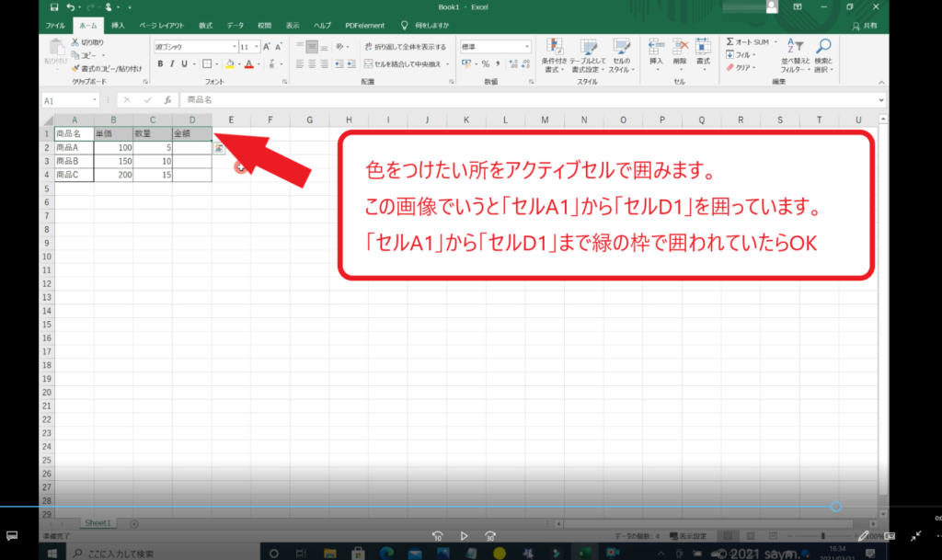The image size is (942, 560).
Task: Toggle wrap text (折り返して全体を表示する)
Action: click(x=405, y=47)
